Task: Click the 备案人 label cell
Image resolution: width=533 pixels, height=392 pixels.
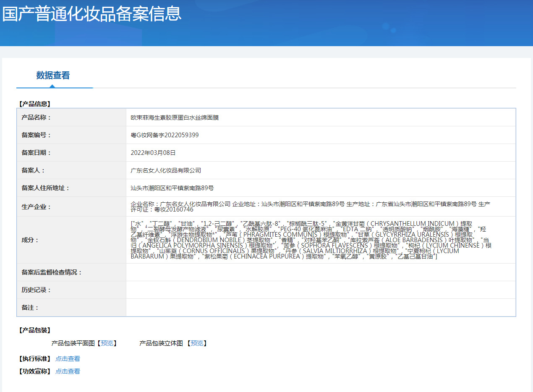Action: pos(71,170)
